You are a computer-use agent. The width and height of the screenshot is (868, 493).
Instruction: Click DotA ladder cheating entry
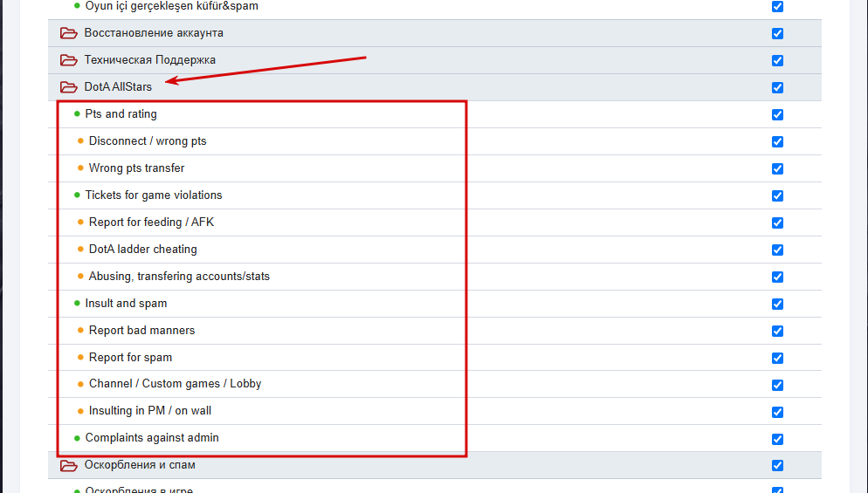[x=143, y=250]
